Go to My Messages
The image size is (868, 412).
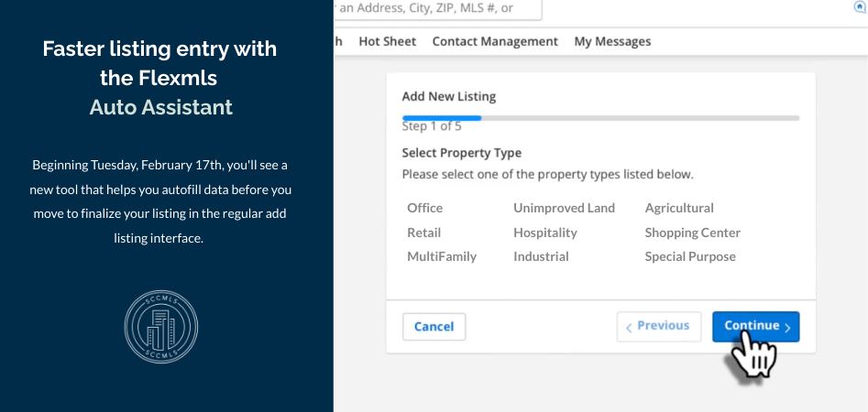612,41
